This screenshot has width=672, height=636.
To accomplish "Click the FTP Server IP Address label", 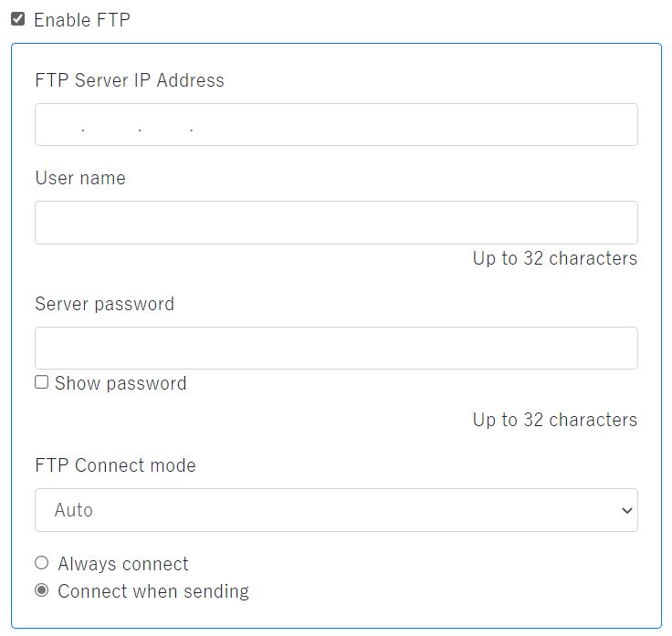I will (129, 80).
